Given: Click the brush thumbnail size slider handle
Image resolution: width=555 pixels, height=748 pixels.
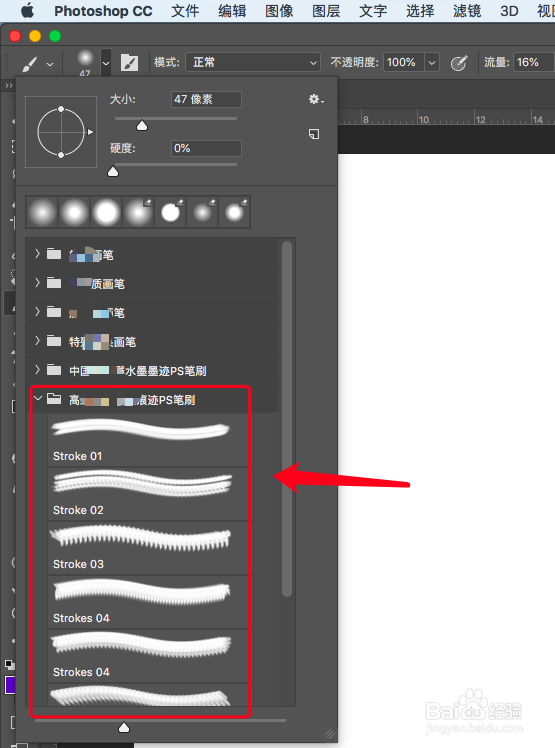Looking at the screenshot, I should [124, 727].
